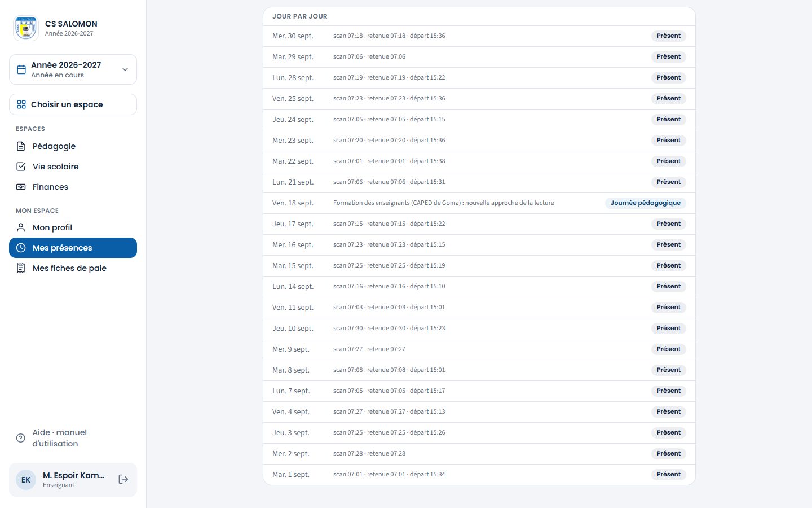Click the Finances banknote icon
This screenshot has height=508, width=812.
21,187
